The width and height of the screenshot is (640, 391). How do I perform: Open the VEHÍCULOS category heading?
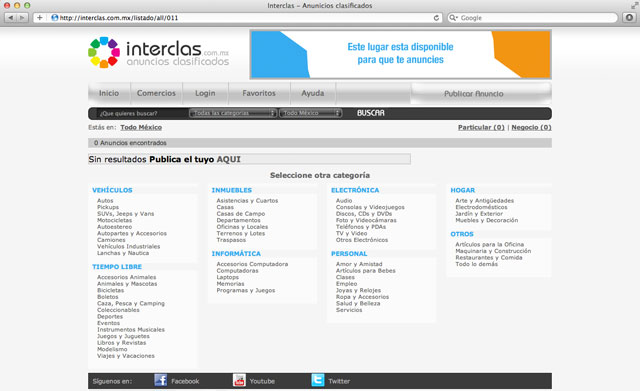pos(112,190)
